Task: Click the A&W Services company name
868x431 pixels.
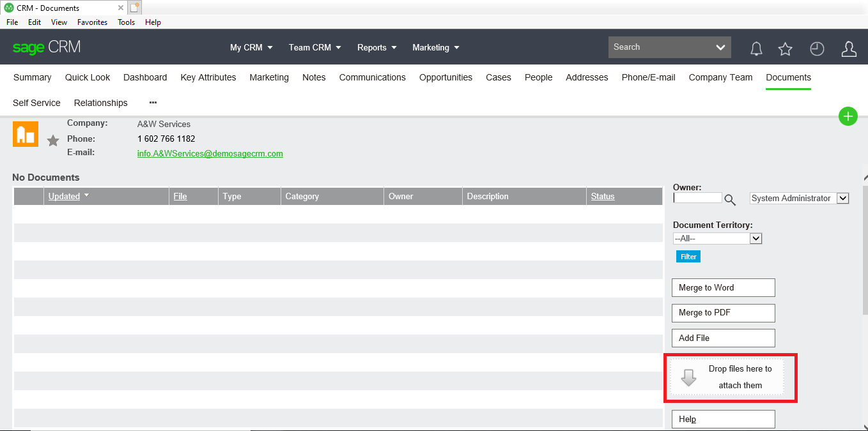Action: point(164,124)
